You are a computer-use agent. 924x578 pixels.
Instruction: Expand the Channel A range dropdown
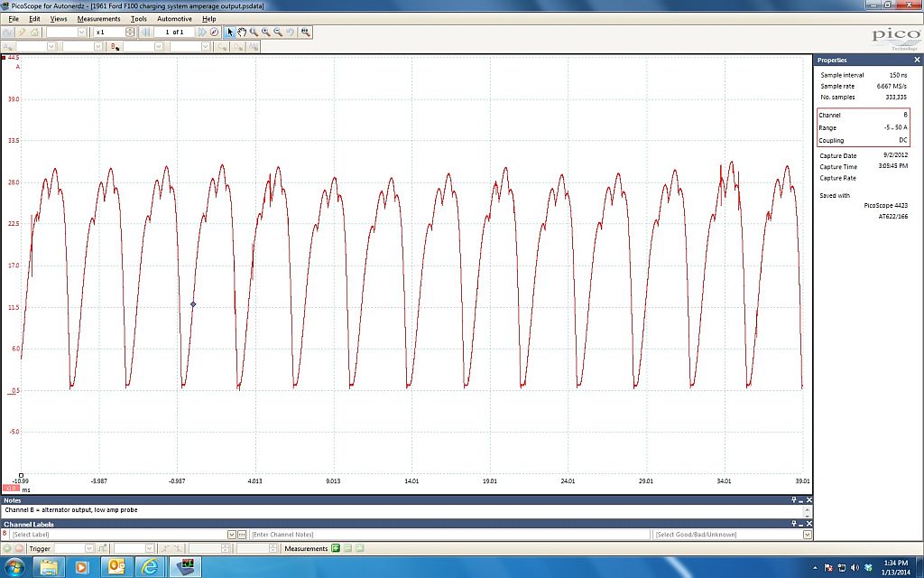(51, 47)
